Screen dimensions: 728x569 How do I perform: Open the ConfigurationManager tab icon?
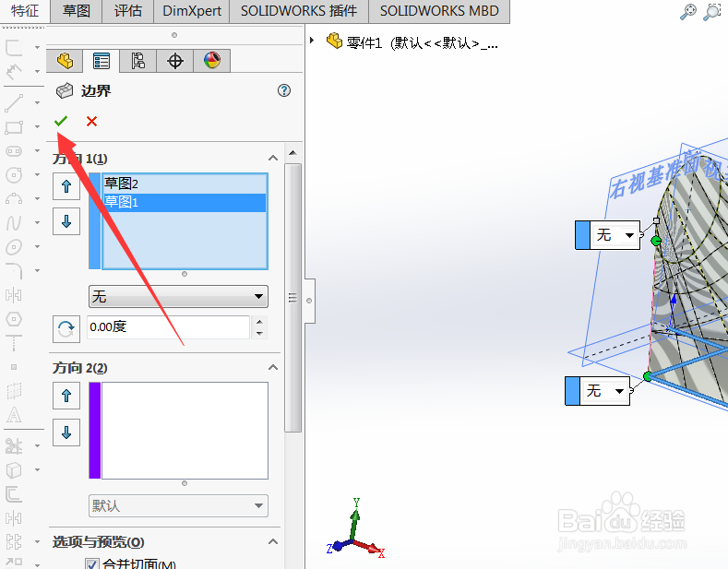(137, 61)
